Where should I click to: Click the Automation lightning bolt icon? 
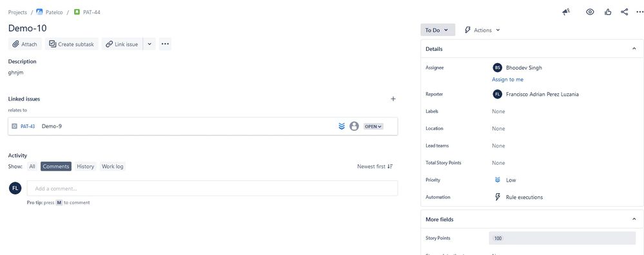coord(498,197)
